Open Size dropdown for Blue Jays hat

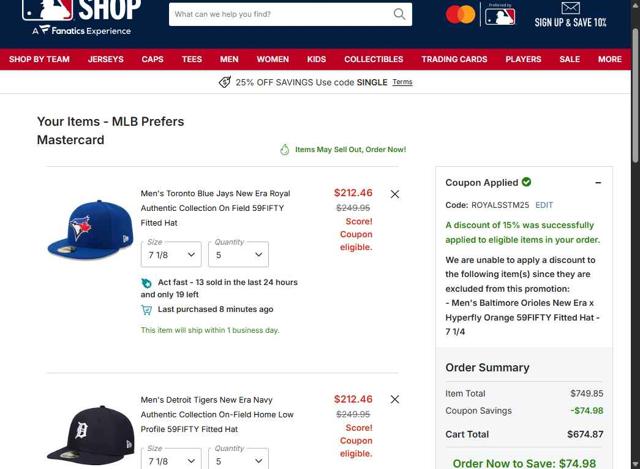[171, 254]
